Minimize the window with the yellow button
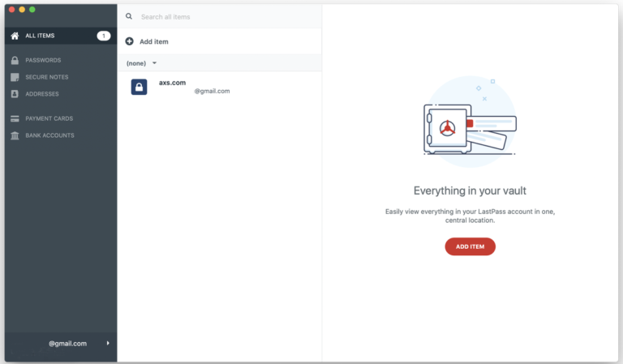623x364 pixels. (22, 10)
